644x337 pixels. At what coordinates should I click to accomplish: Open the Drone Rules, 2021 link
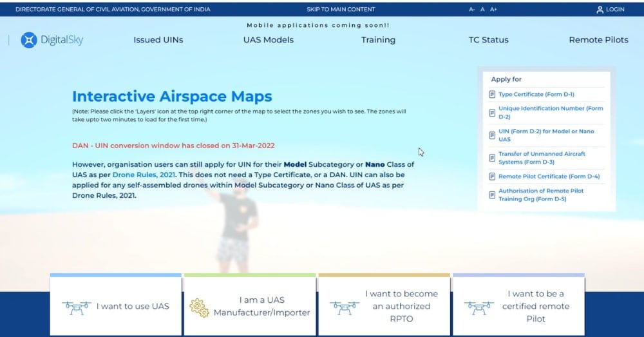click(x=144, y=175)
